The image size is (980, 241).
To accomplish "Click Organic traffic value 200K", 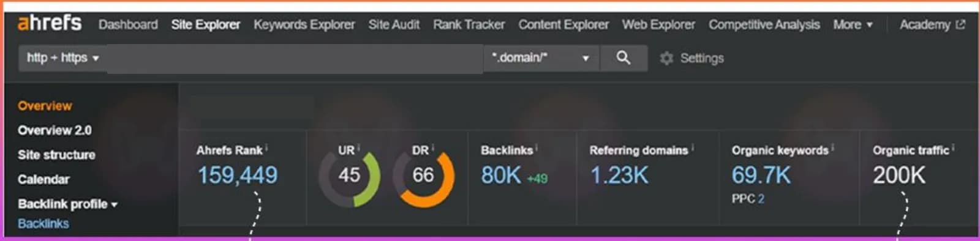I will (899, 176).
